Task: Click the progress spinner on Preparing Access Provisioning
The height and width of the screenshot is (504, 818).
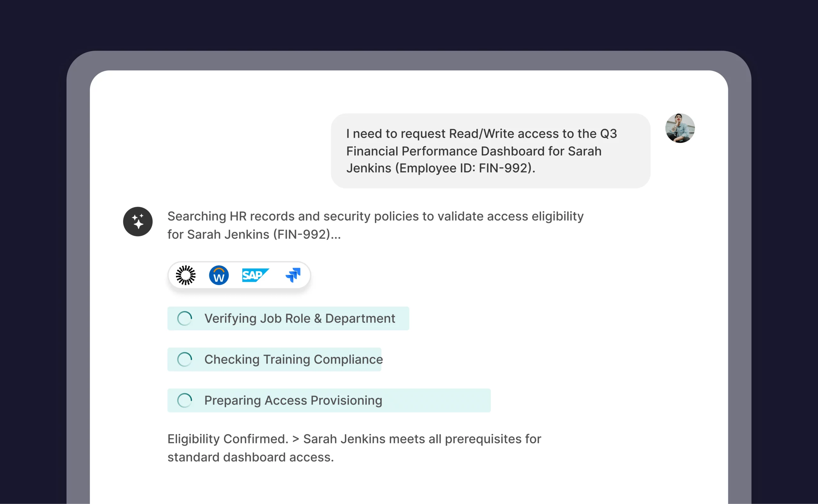Action: point(184,400)
